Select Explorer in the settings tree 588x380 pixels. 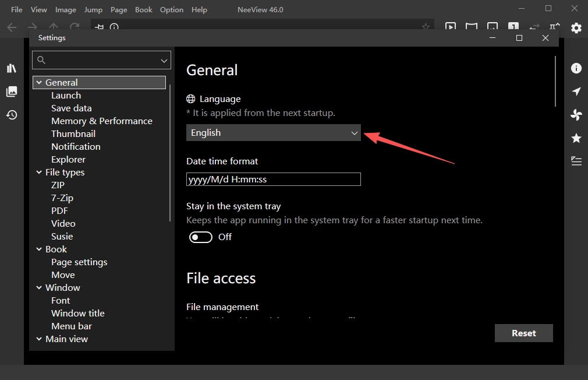point(68,159)
